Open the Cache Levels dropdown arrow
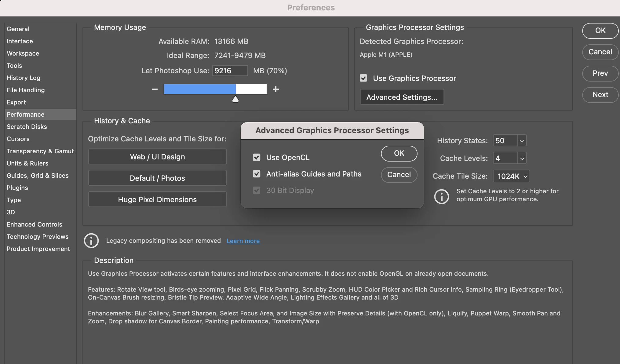The width and height of the screenshot is (620, 364). pyautogui.click(x=522, y=158)
